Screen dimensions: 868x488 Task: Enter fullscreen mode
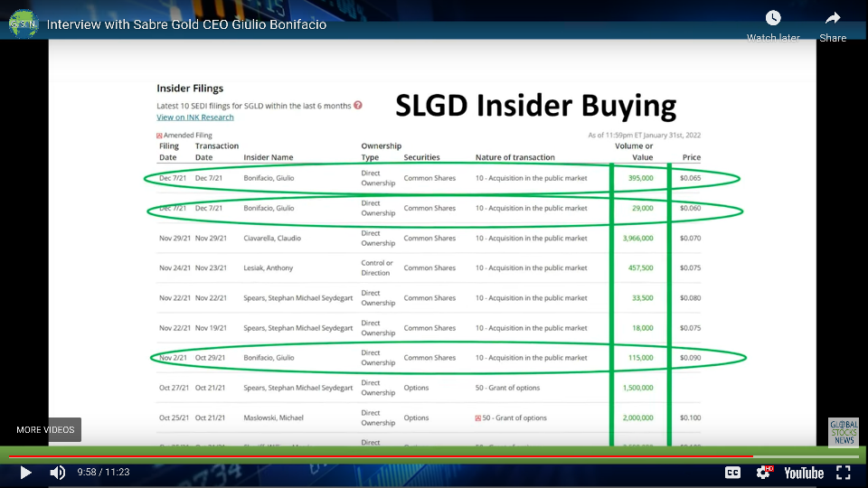point(843,473)
